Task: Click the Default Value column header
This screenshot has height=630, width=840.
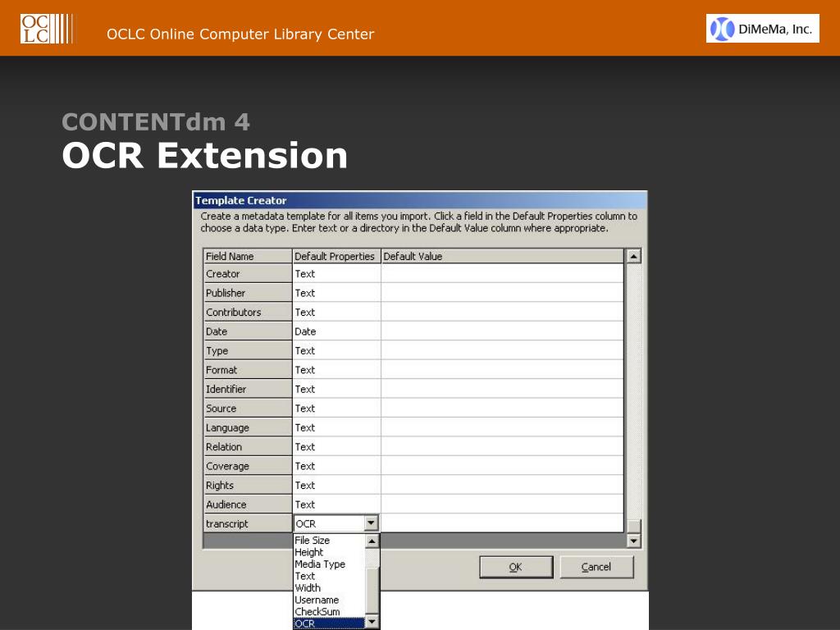Action: 503,256
